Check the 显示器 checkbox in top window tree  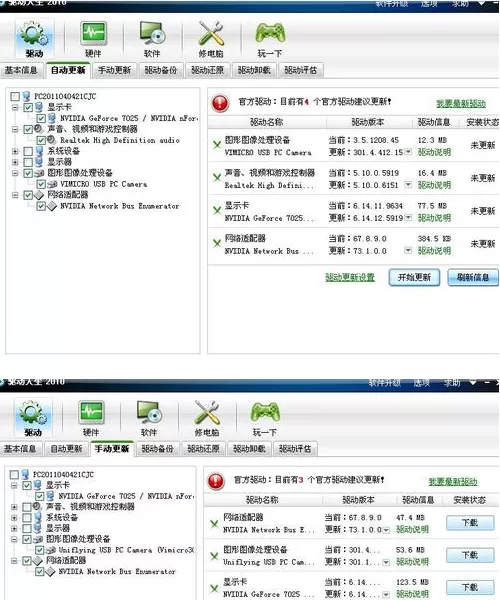pyautogui.click(x=28, y=162)
